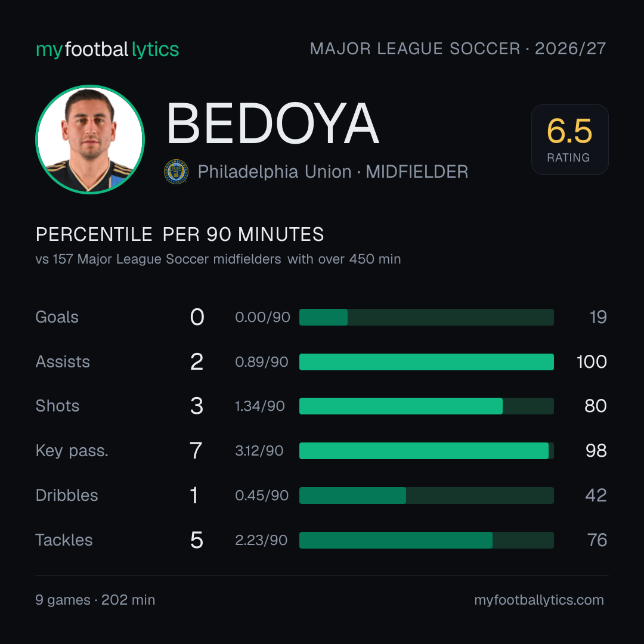Click the myfootballytics logo

click(x=107, y=49)
